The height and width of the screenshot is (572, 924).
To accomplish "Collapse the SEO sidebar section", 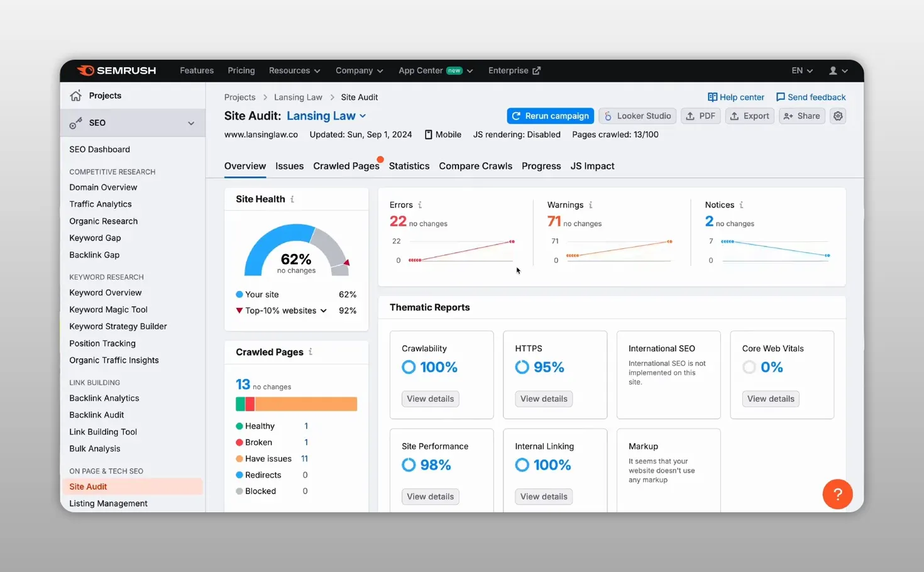I will 191,123.
